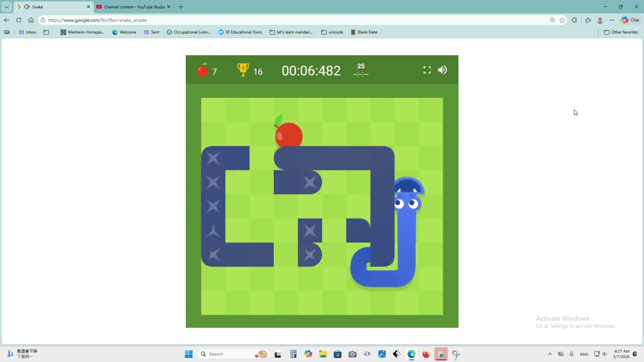Open the Blank Slate bookmark
The height and width of the screenshot is (362, 644).
pos(364,32)
